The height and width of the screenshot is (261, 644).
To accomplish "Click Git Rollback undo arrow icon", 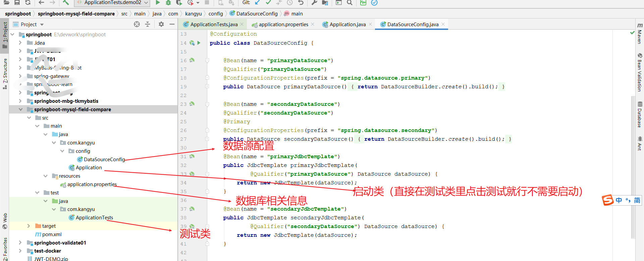I will [x=301, y=3].
